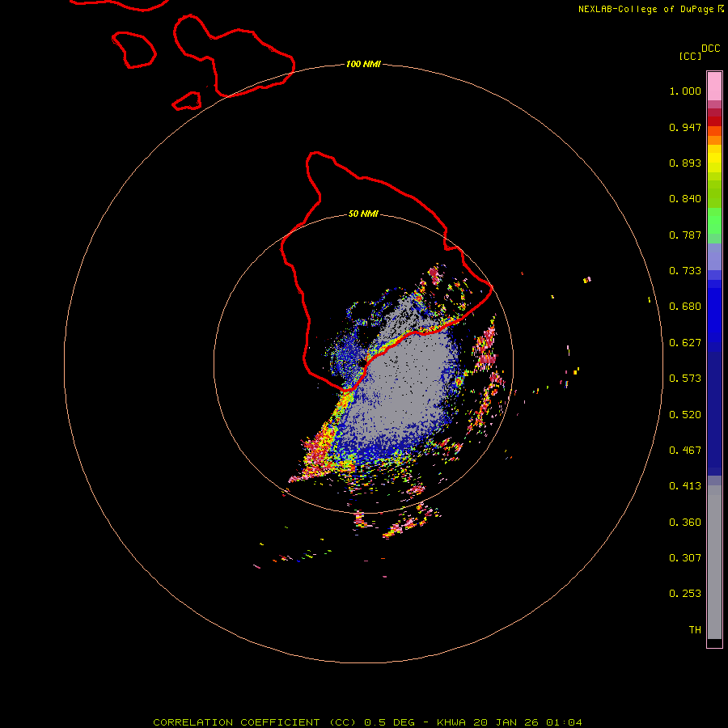Click the 0.573 legend value
The image size is (728, 728).
pos(685,379)
